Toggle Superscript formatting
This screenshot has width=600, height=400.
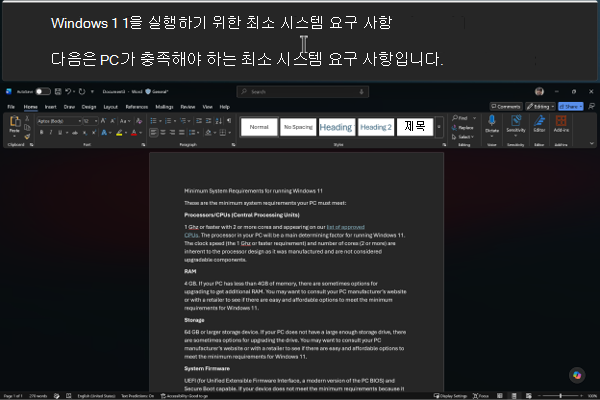94,133
